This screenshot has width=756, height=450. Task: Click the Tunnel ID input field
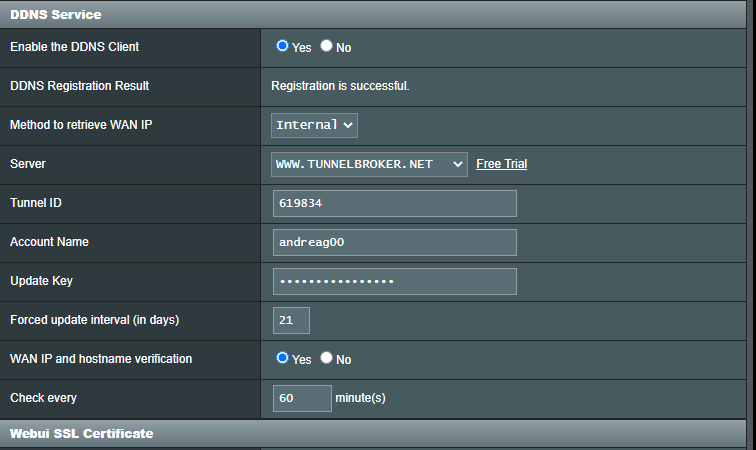pyautogui.click(x=395, y=203)
